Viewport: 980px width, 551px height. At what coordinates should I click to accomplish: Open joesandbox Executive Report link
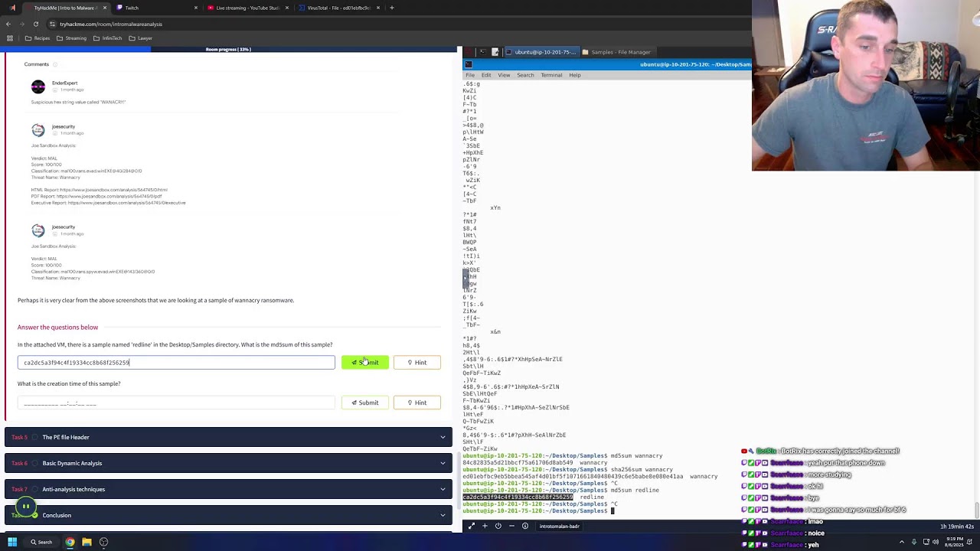click(x=126, y=203)
